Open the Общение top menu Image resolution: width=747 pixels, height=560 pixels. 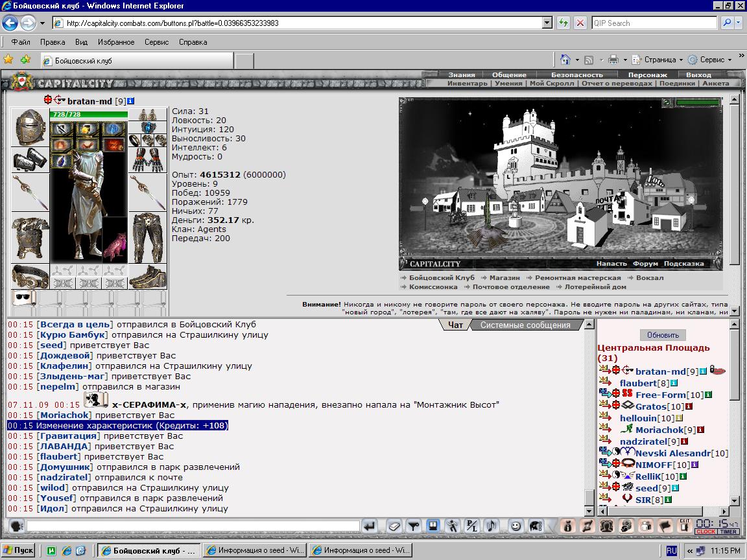(509, 75)
